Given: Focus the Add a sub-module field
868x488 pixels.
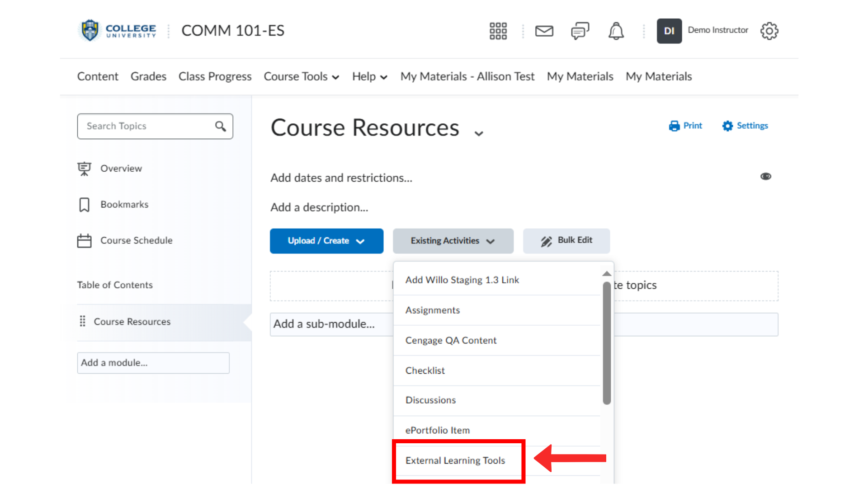Looking at the screenshot, I should pos(331,324).
